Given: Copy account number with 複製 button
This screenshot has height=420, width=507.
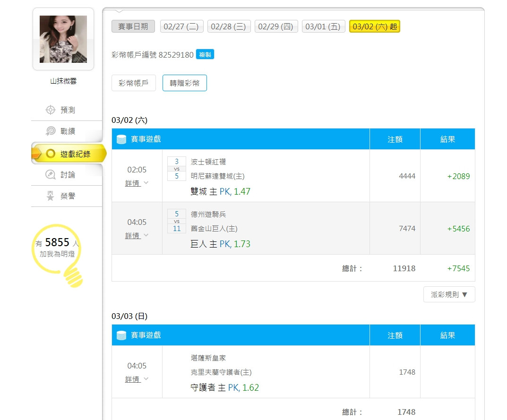Looking at the screenshot, I should [x=205, y=55].
